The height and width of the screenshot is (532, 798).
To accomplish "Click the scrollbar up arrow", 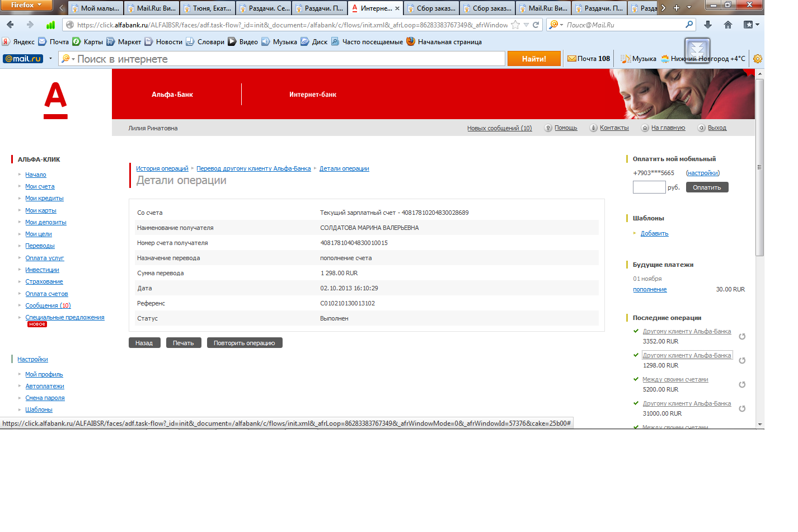I will coord(759,73).
